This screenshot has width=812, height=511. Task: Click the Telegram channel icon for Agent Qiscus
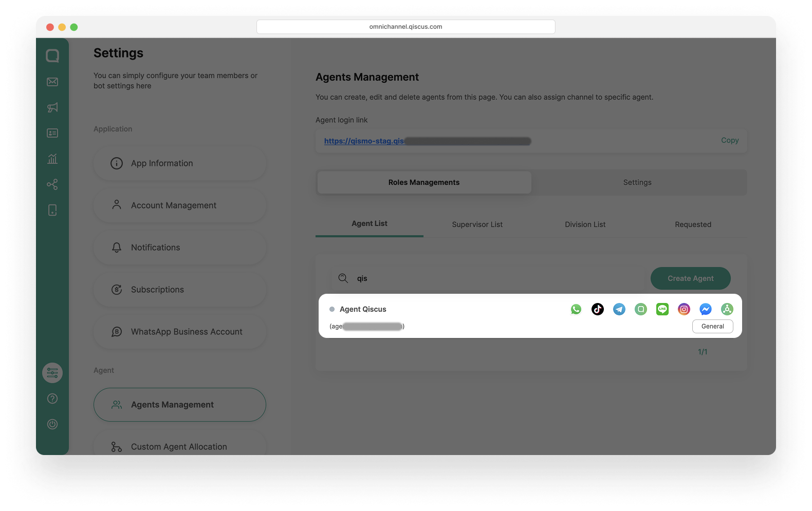coord(619,309)
